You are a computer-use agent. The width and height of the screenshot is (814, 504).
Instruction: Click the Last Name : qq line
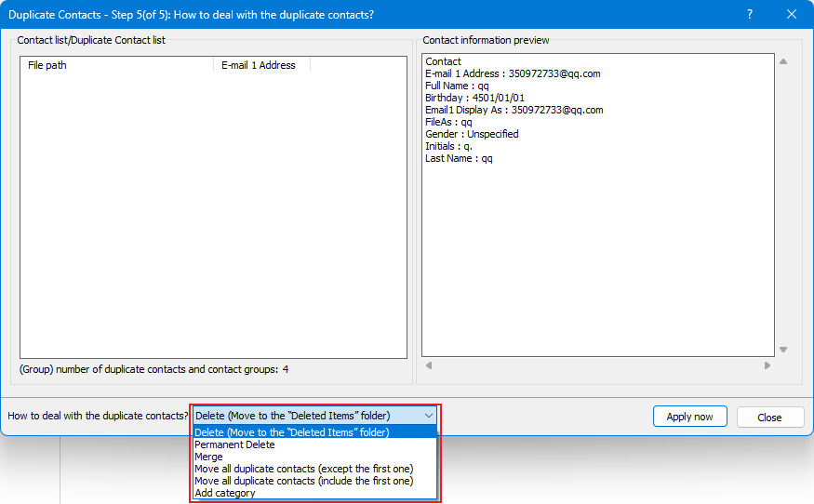(459, 158)
